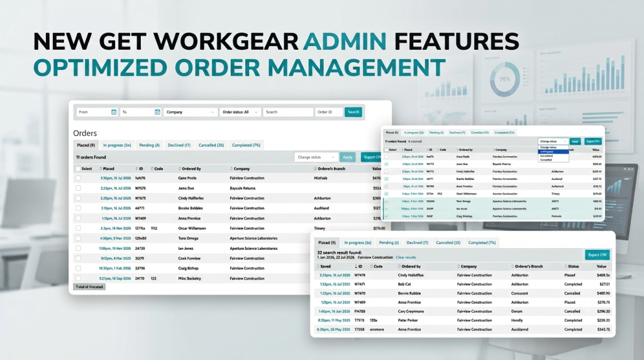Image resolution: width=644 pixels, height=360 pixels.
Task: Click Apply button in main Orders panel
Action: click(347, 157)
